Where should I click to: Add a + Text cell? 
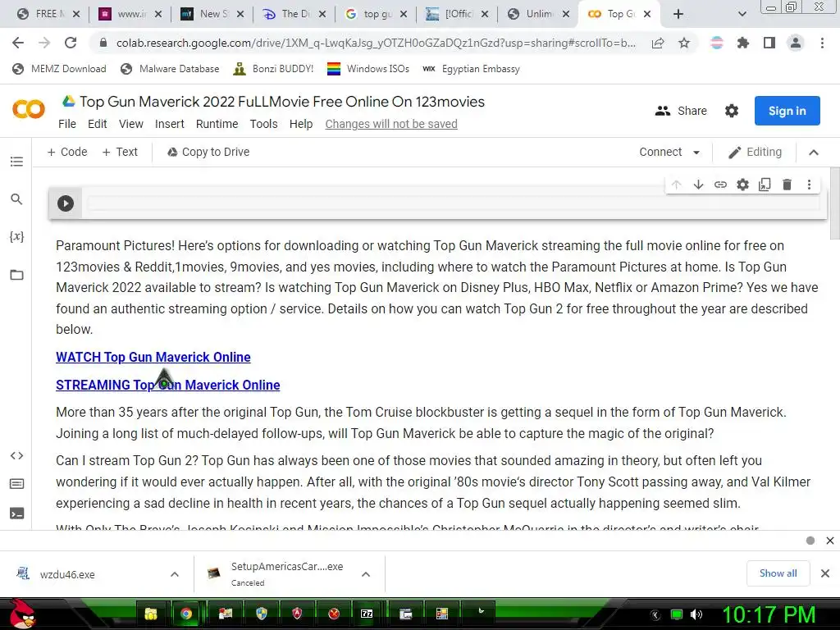[120, 152]
